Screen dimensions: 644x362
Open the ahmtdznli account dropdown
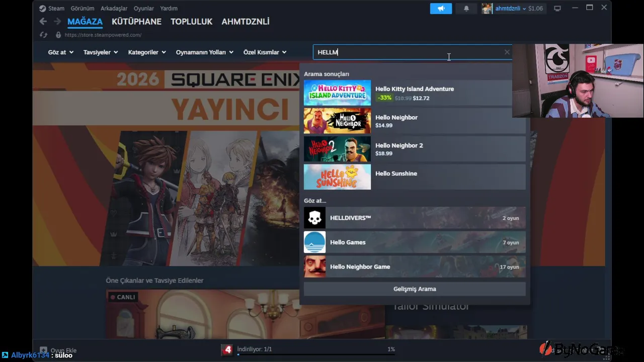[x=511, y=9]
